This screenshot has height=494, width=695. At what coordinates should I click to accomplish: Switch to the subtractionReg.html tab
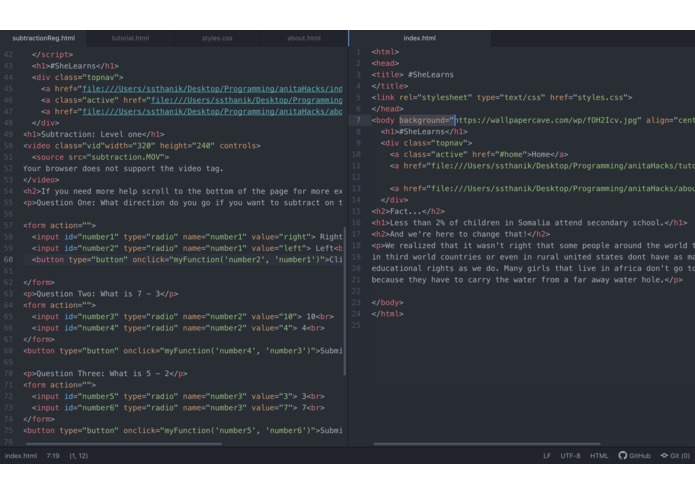click(x=43, y=38)
